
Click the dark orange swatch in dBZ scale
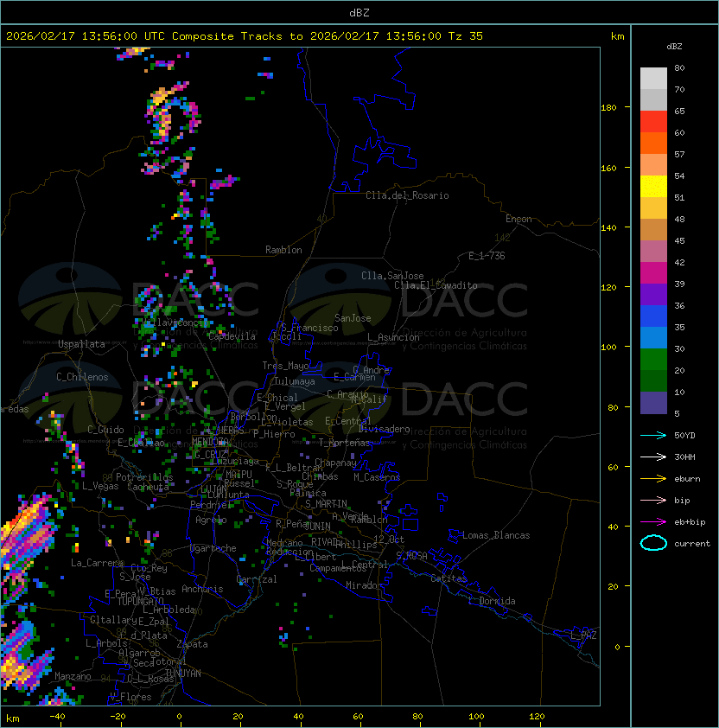pyautogui.click(x=653, y=143)
